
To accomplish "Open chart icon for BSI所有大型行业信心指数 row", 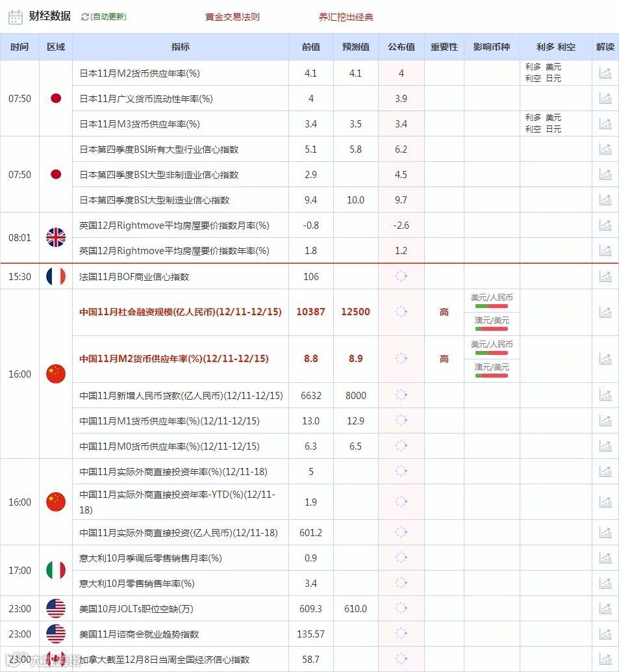I will point(605,149).
